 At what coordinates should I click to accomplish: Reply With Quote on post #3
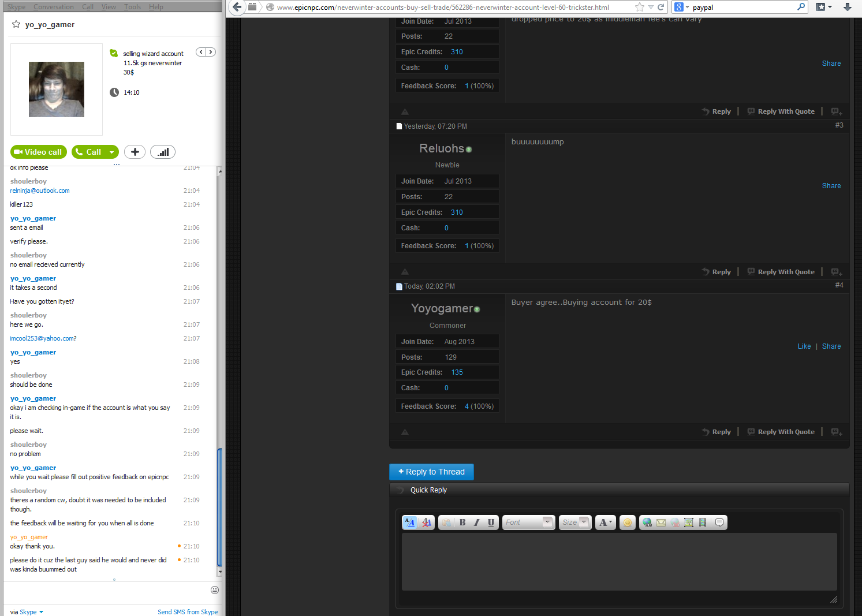[781, 272]
